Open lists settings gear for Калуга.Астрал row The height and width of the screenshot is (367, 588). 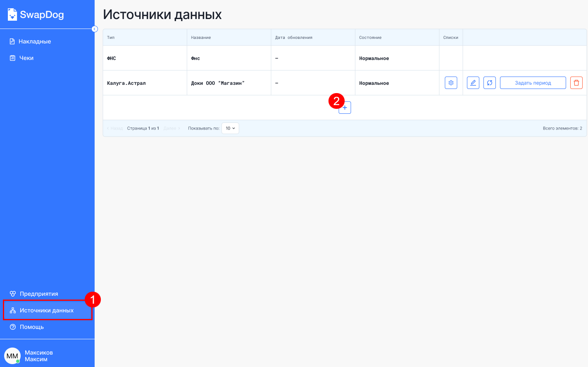(x=451, y=83)
